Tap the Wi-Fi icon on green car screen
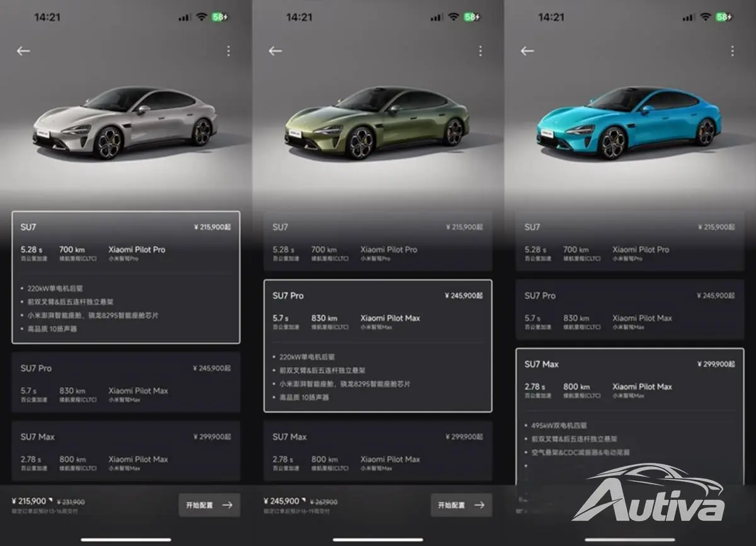Image resolution: width=756 pixels, height=546 pixels. [x=454, y=17]
